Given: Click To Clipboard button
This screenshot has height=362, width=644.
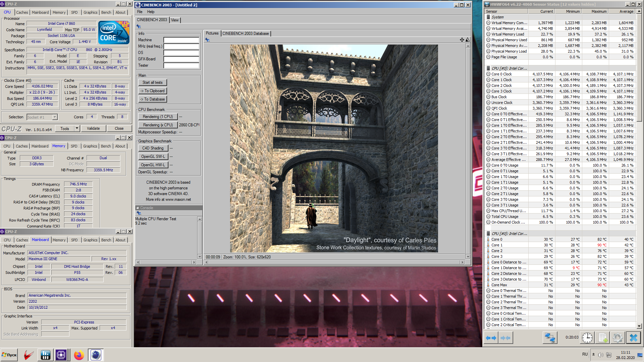Looking at the screenshot, I should point(152,91).
